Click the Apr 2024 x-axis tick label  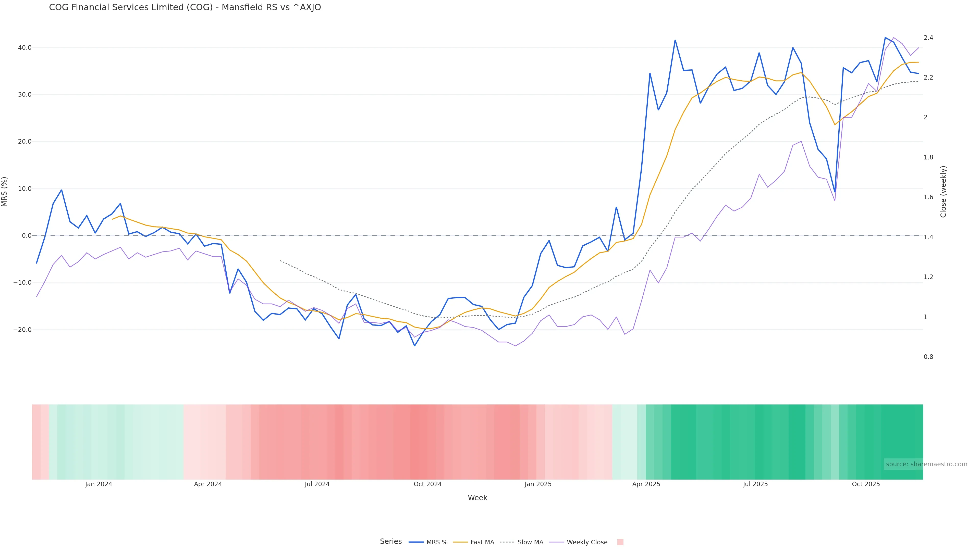208,484
